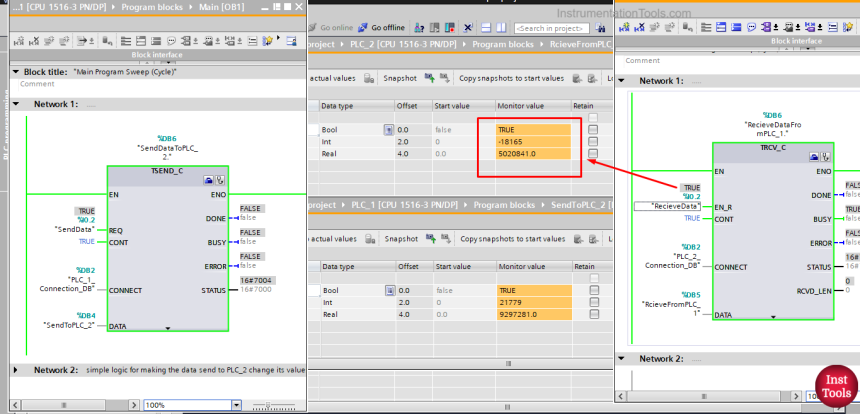Click snapshot upload icon in PLC_2 data block toolbar

click(x=429, y=78)
